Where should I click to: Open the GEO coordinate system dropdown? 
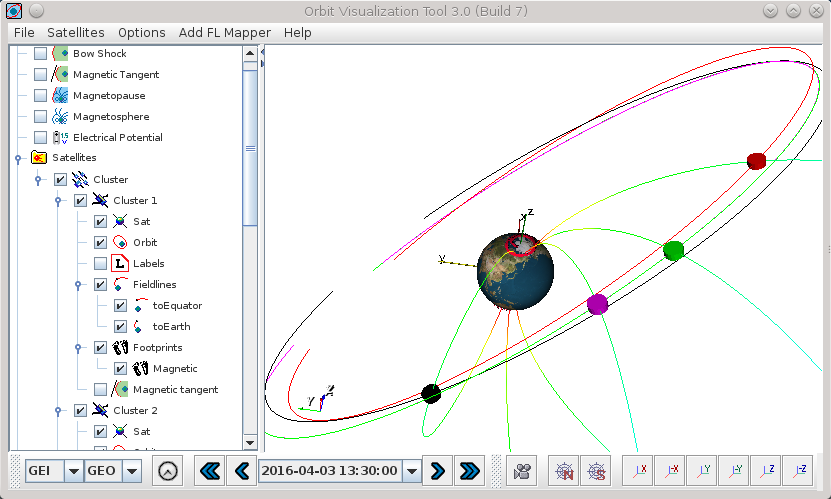pos(132,471)
